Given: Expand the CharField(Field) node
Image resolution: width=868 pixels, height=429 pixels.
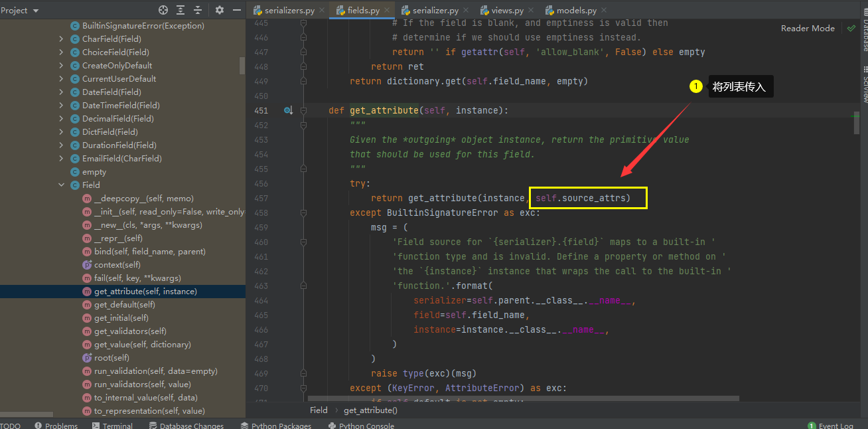Looking at the screenshot, I should 61,39.
